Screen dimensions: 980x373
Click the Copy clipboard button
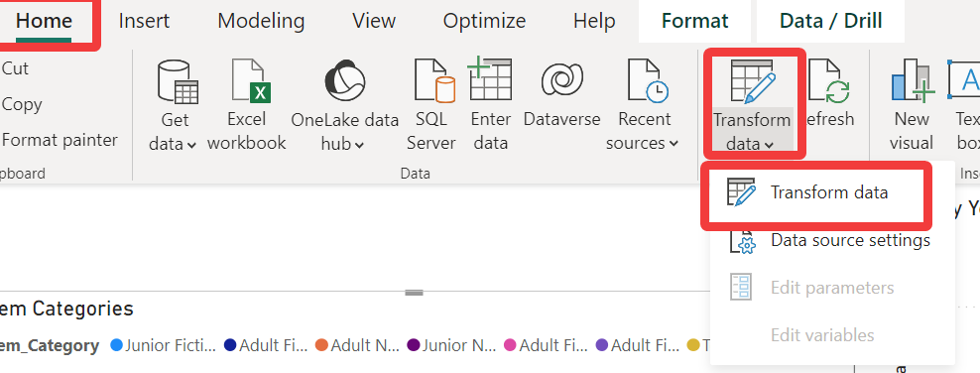pyautogui.click(x=22, y=104)
